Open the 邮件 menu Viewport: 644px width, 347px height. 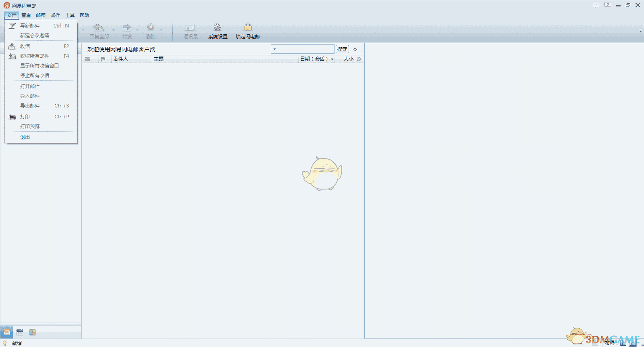click(55, 15)
